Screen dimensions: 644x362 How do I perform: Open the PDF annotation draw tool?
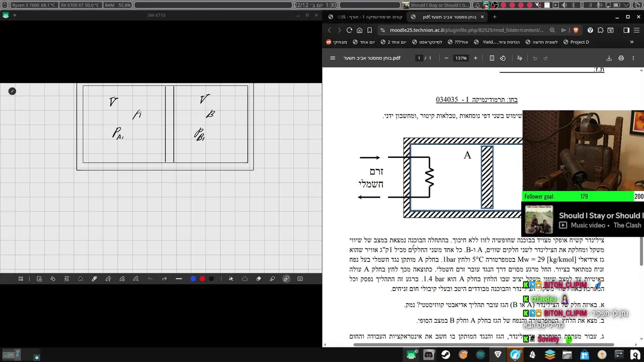tap(520, 58)
